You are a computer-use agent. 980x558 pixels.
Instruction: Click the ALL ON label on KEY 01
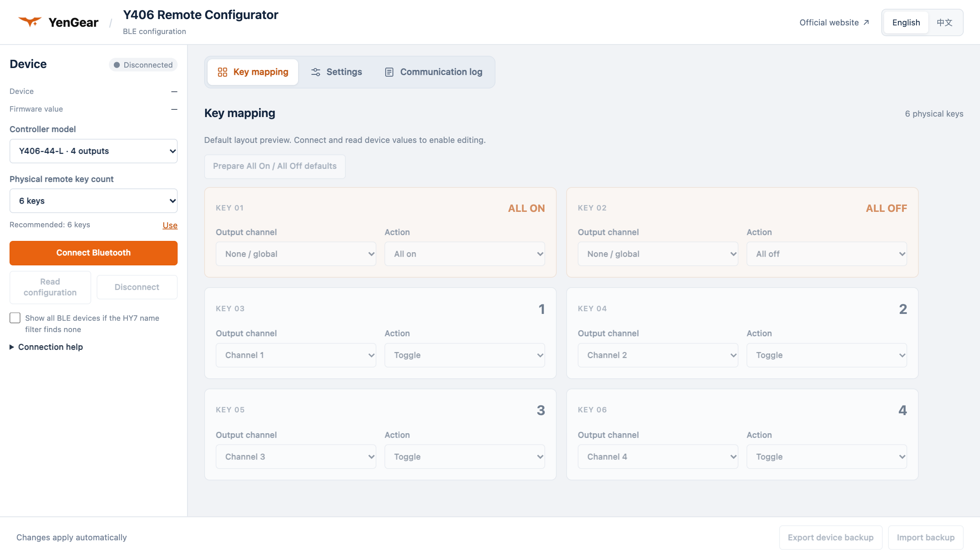(526, 209)
